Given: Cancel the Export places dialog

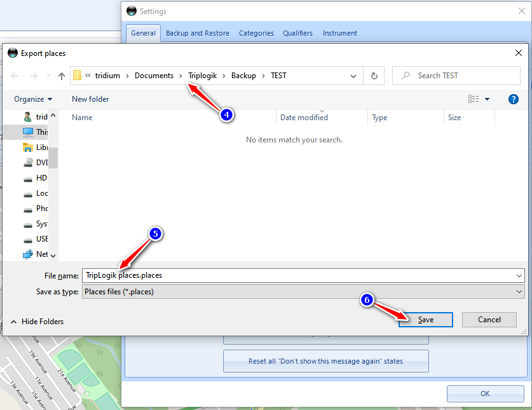Looking at the screenshot, I should point(489,320).
